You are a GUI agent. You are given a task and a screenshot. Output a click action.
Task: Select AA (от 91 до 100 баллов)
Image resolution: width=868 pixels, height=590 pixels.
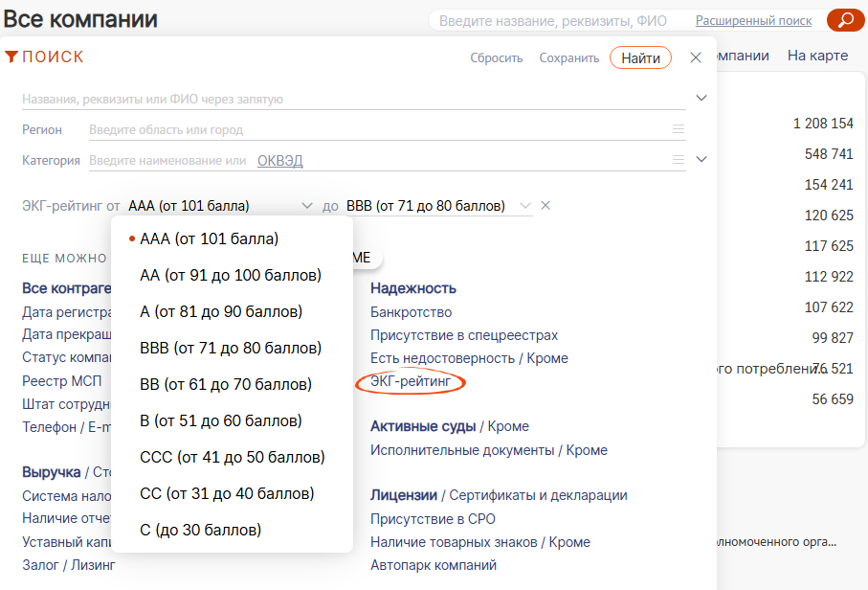tap(231, 275)
